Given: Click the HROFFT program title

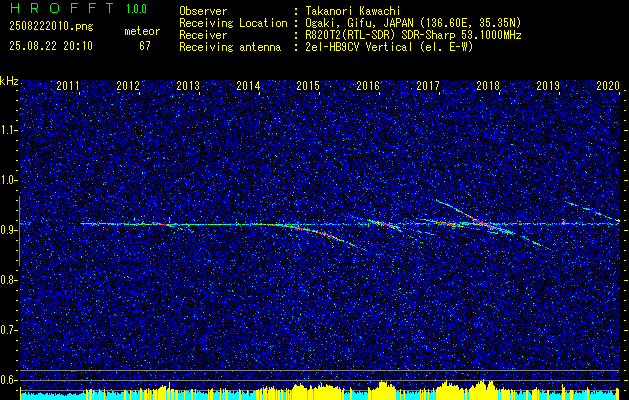Looking at the screenshot, I should point(62,8).
